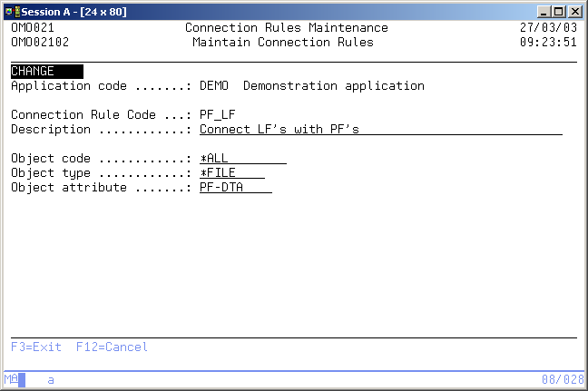Click the time display 09:23:51
Screen dimensions: 588x391
click(x=547, y=43)
